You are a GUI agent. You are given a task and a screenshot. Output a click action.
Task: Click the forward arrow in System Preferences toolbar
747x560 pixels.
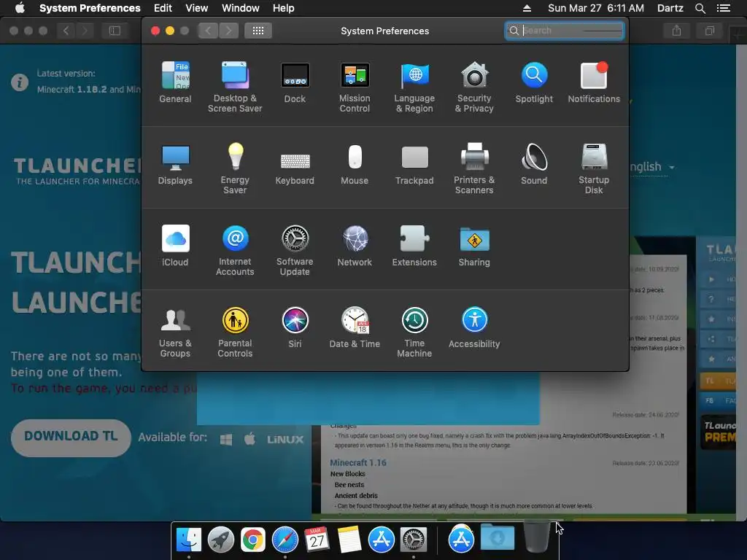pos(228,31)
